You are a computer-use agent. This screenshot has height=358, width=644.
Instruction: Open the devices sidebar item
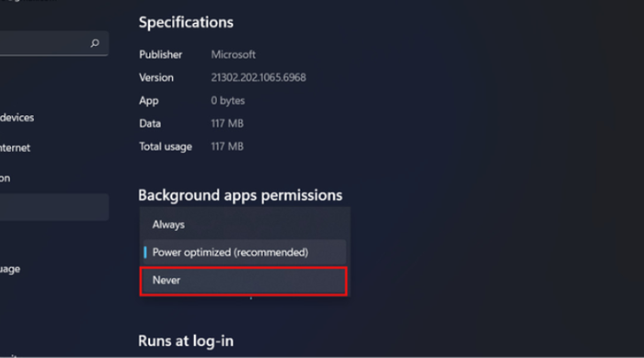[x=17, y=118]
